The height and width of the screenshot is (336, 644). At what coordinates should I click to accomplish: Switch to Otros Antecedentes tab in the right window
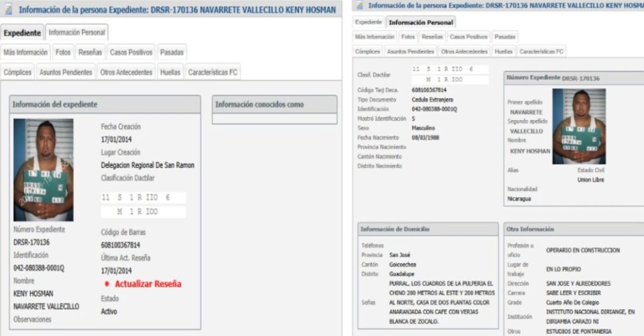[464, 51]
